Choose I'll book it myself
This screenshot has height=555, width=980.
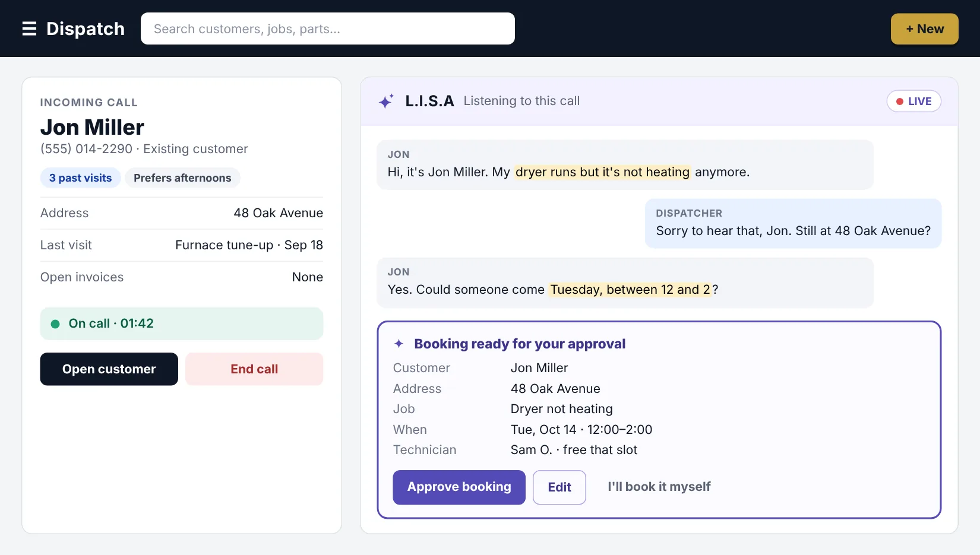pos(659,487)
